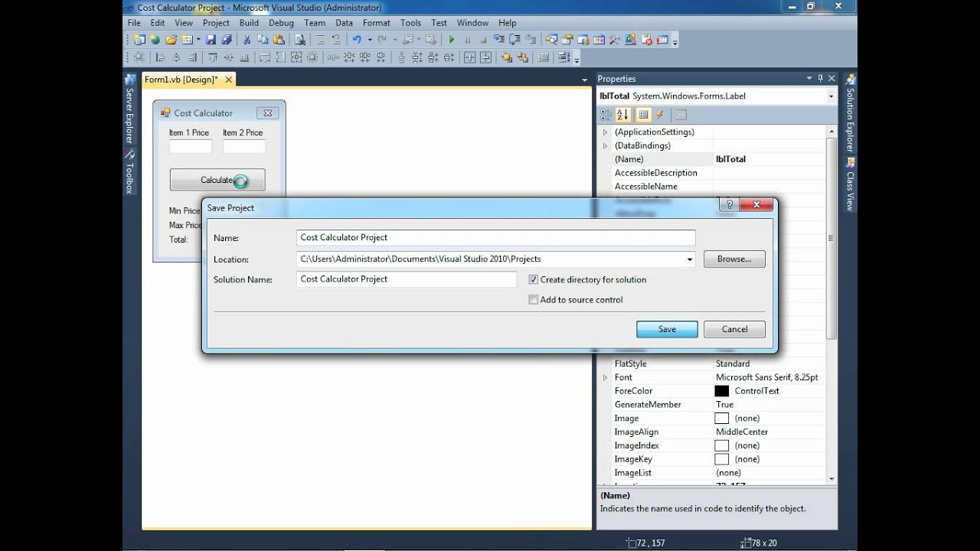Image resolution: width=980 pixels, height=551 pixels.
Task: Click the Cut scissors icon
Action: [x=247, y=40]
